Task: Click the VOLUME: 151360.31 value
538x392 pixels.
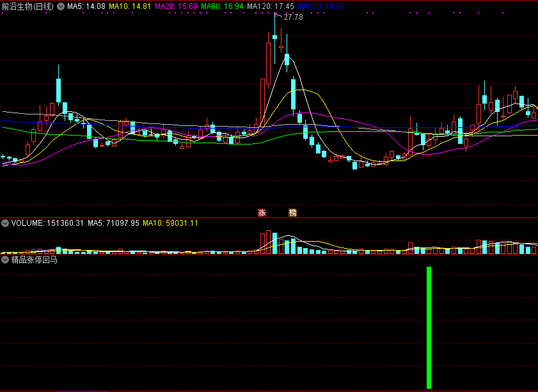Action: (47, 223)
